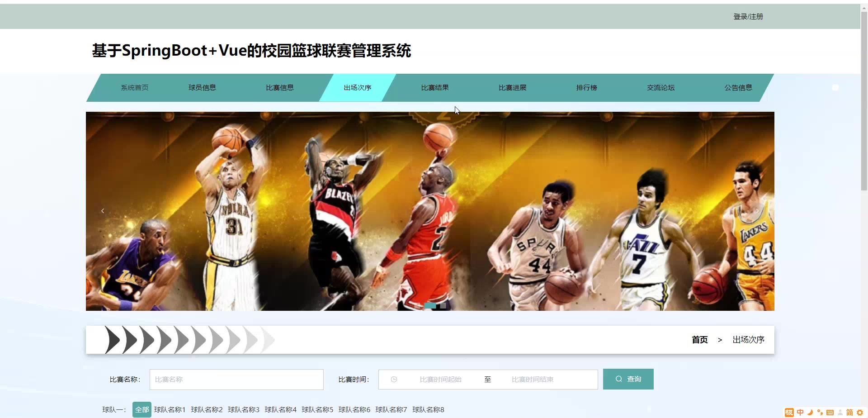Focus the 比赛名称 input field
The image size is (868, 418).
click(236, 380)
